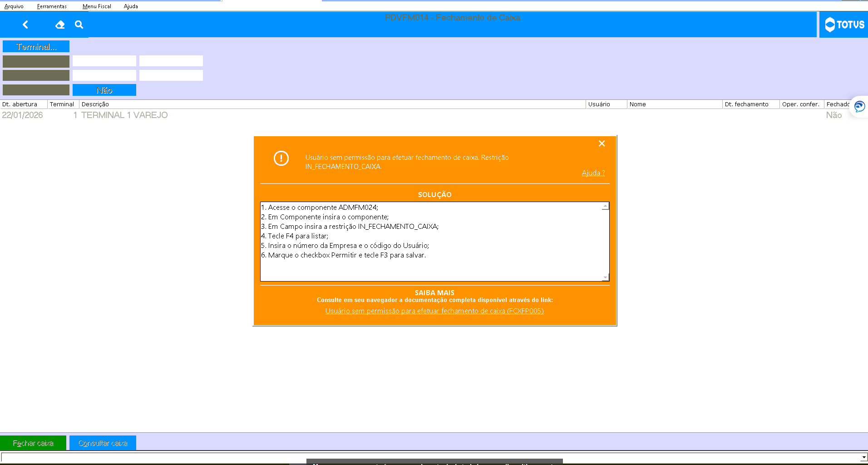Click the back arrow icon
868x465 pixels.
25,25
